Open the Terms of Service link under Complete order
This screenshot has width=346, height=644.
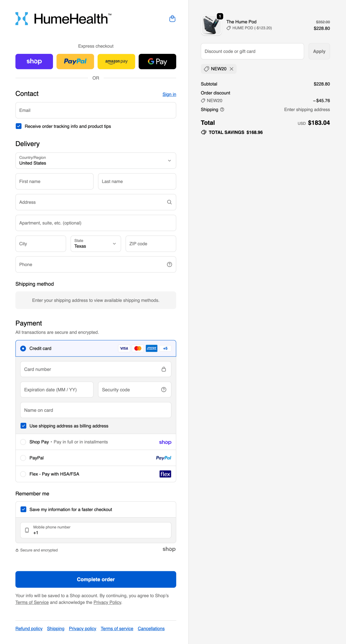[x=32, y=602]
